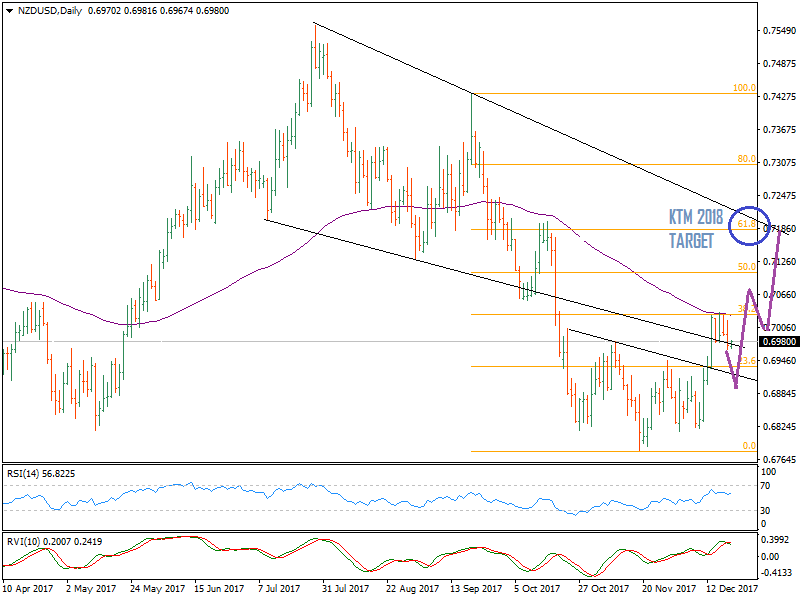Click the 50.0 Fibonacci level label
The image size is (800, 600).
tap(746, 267)
